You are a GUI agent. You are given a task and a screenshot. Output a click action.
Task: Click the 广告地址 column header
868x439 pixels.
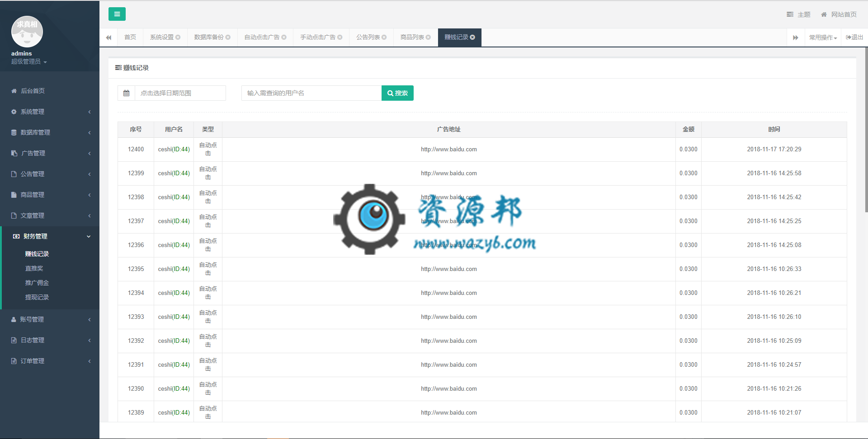[x=448, y=129]
